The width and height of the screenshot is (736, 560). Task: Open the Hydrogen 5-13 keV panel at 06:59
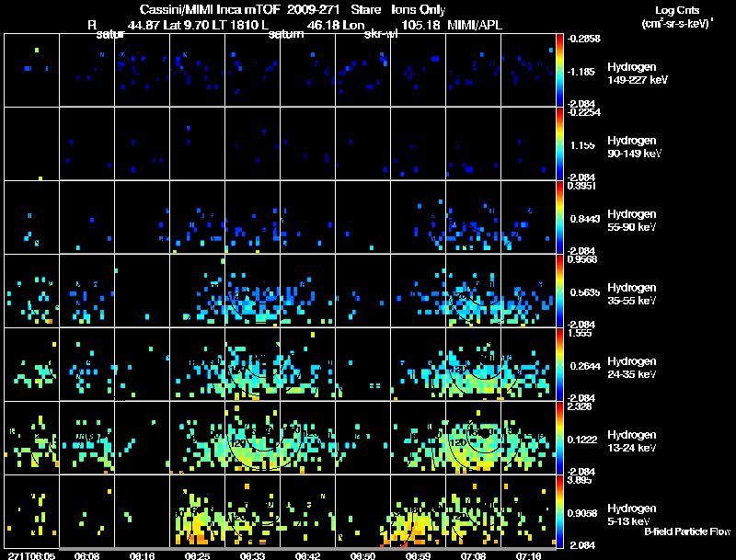coord(419,511)
